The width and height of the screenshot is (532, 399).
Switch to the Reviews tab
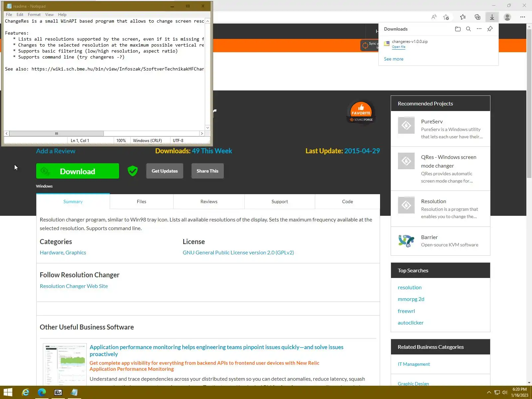[209, 201]
